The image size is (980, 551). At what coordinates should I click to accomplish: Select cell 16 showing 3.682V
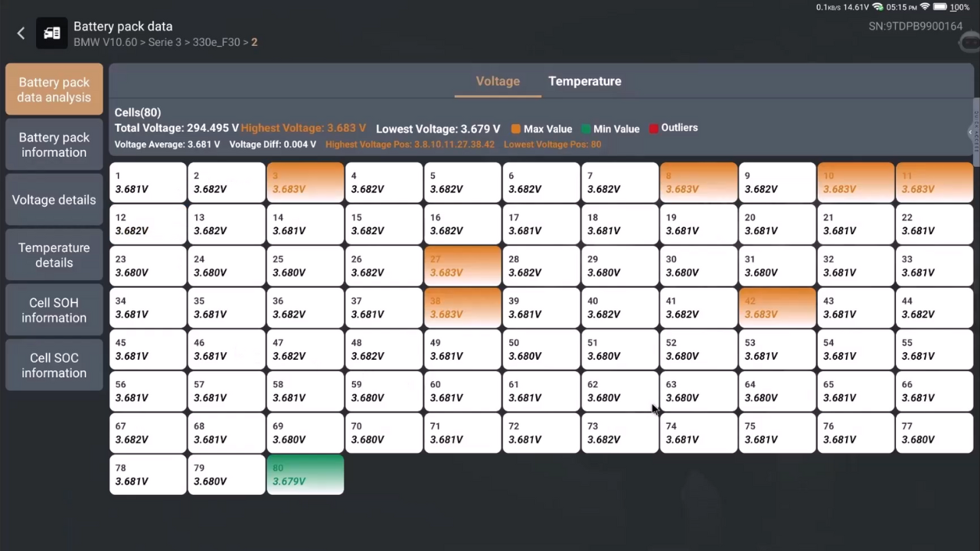pos(462,224)
